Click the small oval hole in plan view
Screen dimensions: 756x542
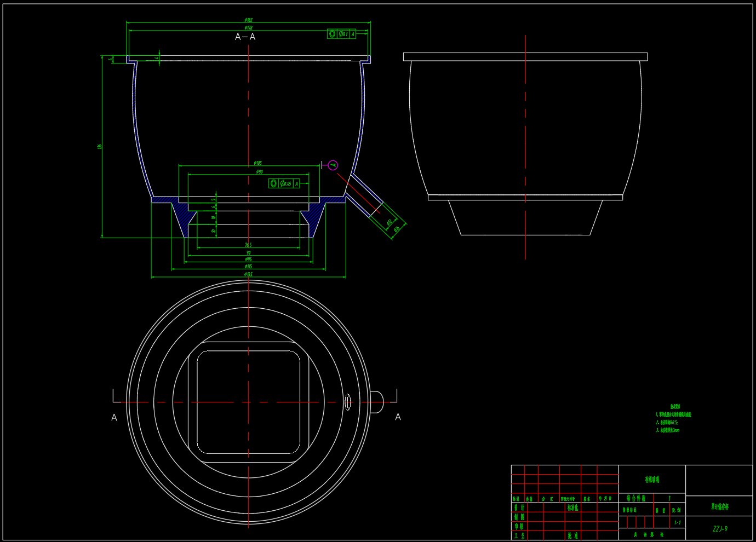pos(347,402)
